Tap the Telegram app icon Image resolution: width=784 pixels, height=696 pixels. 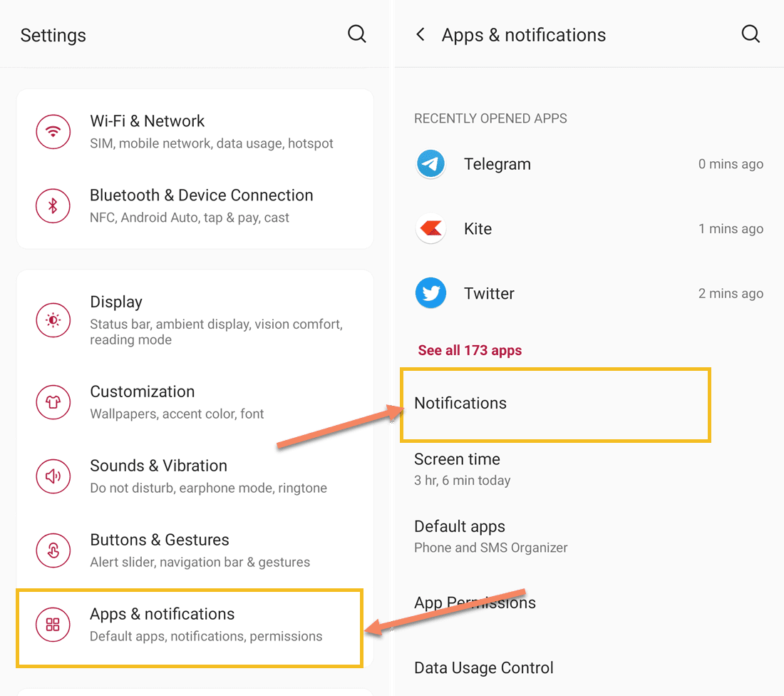pyautogui.click(x=430, y=163)
